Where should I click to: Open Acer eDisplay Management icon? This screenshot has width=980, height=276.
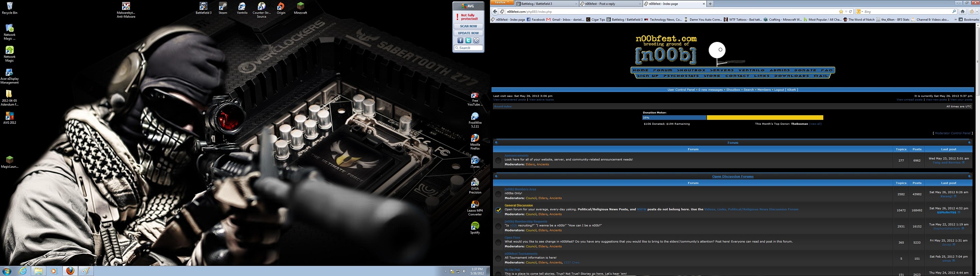10,76
